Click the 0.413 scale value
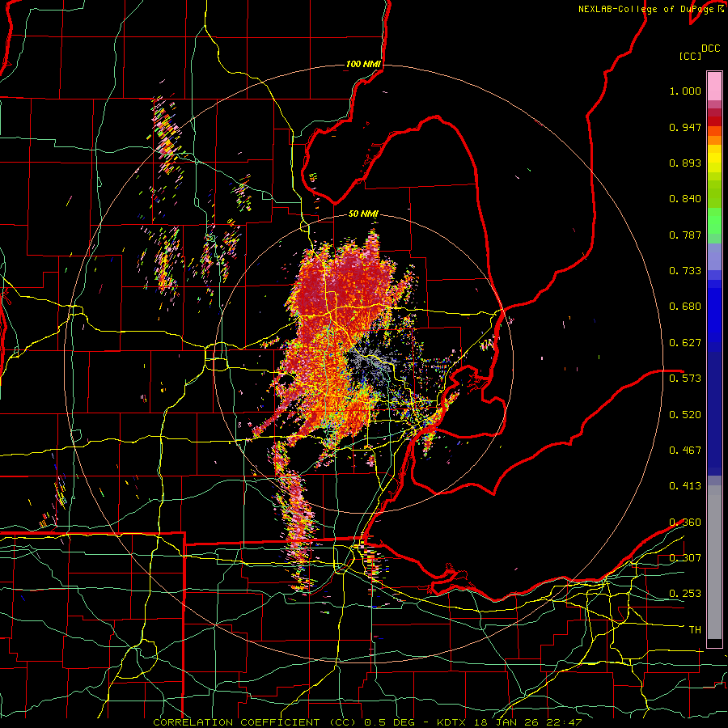The height and width of the screenshot is (728, 728). click(x=685, y=486)
